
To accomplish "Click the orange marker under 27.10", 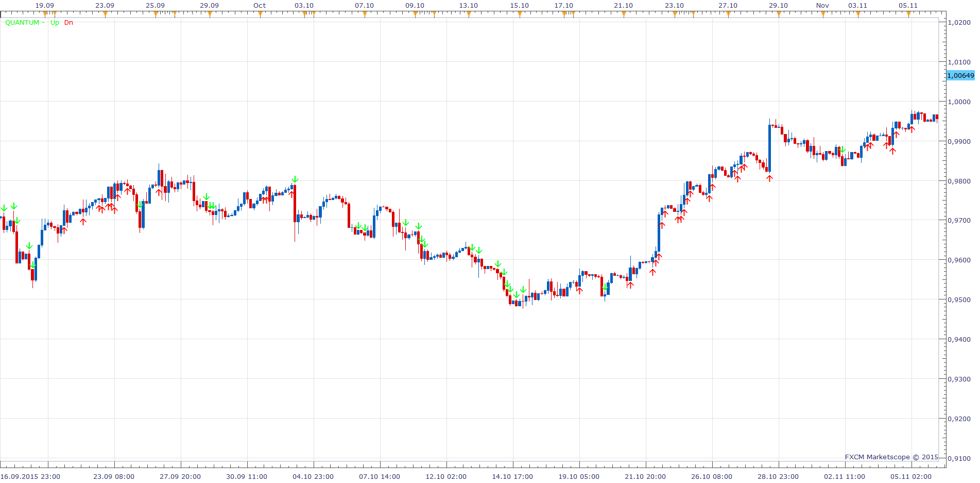I will [x=728, y=14].
